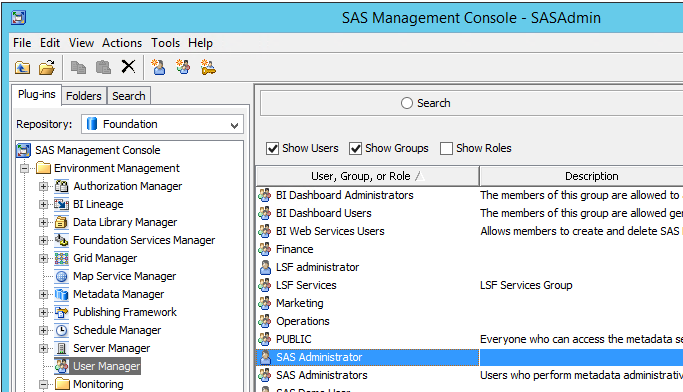
Task: Click the User Manager icon
Action: [61, 366]
